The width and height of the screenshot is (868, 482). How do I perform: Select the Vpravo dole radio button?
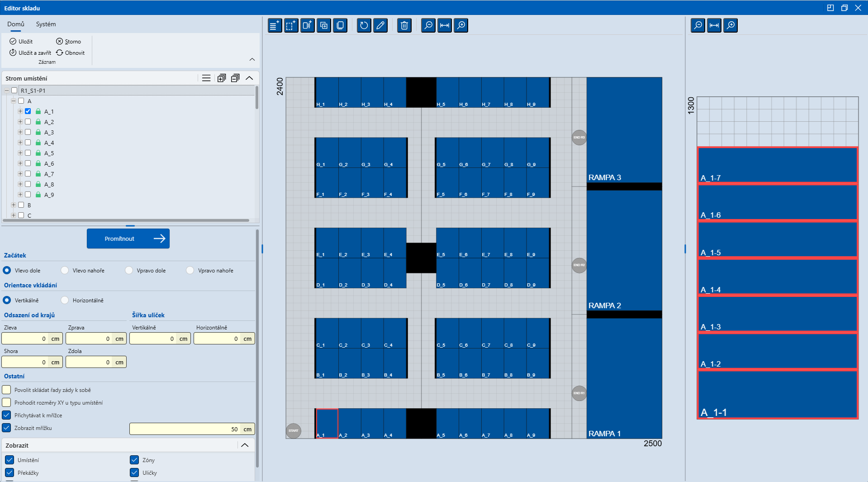pos(129,270)
